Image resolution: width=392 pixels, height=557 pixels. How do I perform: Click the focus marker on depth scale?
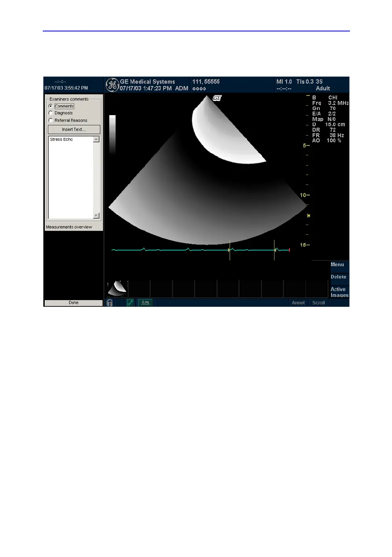pos(308,216)
